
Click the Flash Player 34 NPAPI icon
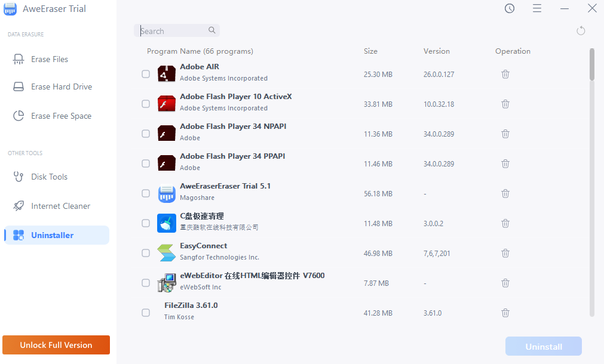click(x=167, y=134)
